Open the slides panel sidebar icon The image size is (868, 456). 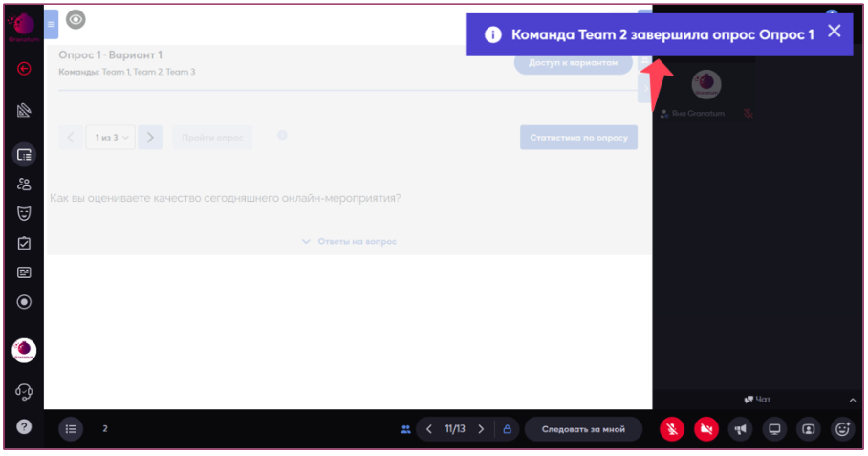click(x=24, y=155)
